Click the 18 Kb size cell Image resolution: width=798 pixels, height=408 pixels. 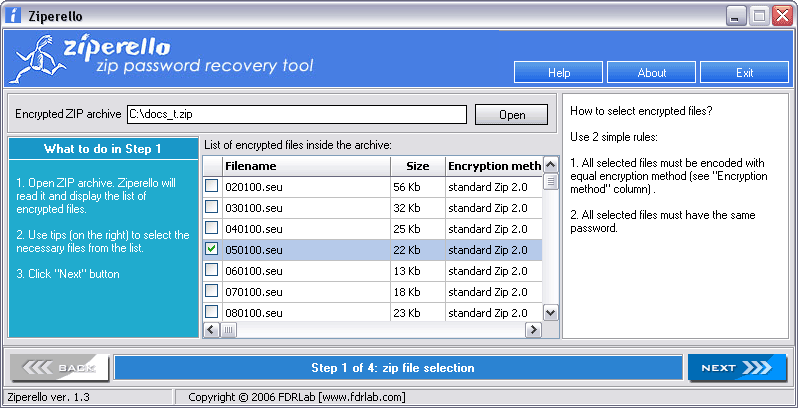pos(418,292)
